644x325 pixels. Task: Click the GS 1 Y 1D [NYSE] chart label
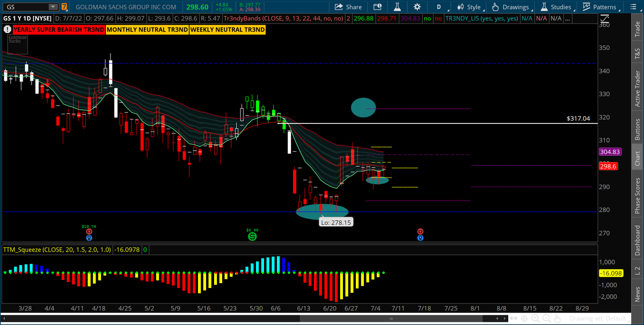tap(28, 18)
